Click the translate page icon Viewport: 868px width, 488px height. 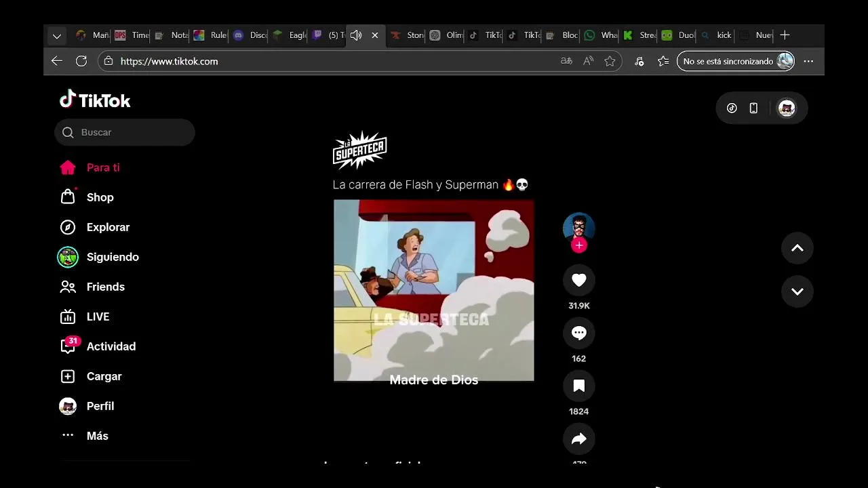(x=566, y=61)
